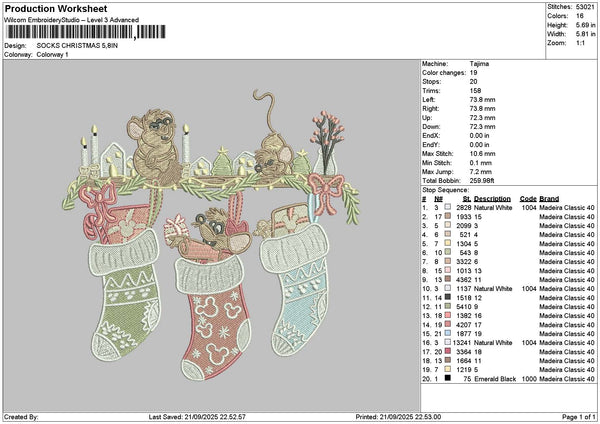Click the Max Jump value '7.2 mm'
This screenshot has width=600, height=424.
tap(481, 172)
